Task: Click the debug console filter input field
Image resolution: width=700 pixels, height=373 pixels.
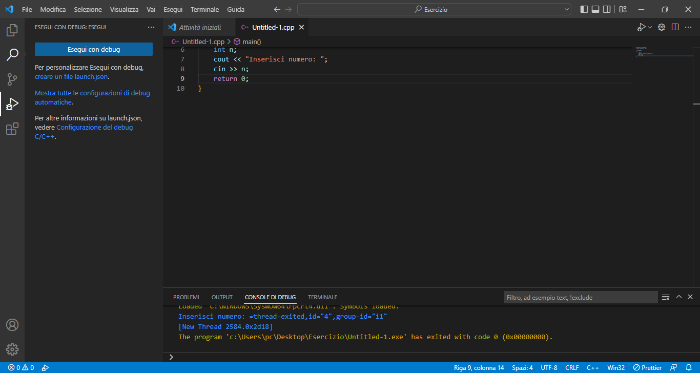Action: (580, 297)
